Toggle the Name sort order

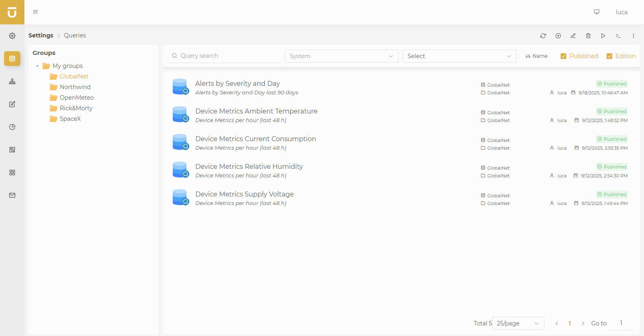coord(537,56)
